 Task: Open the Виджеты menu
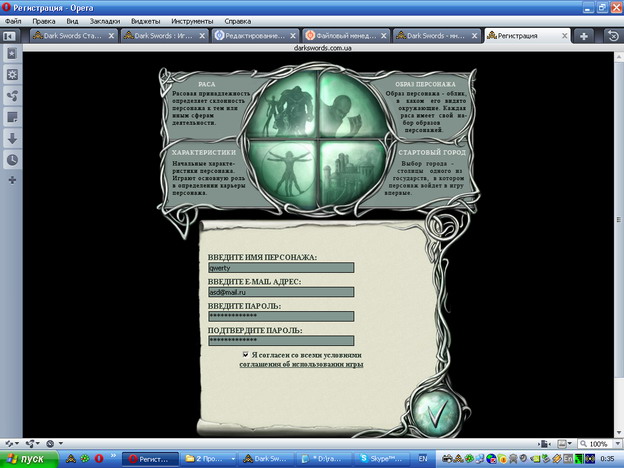pos(146,21)
